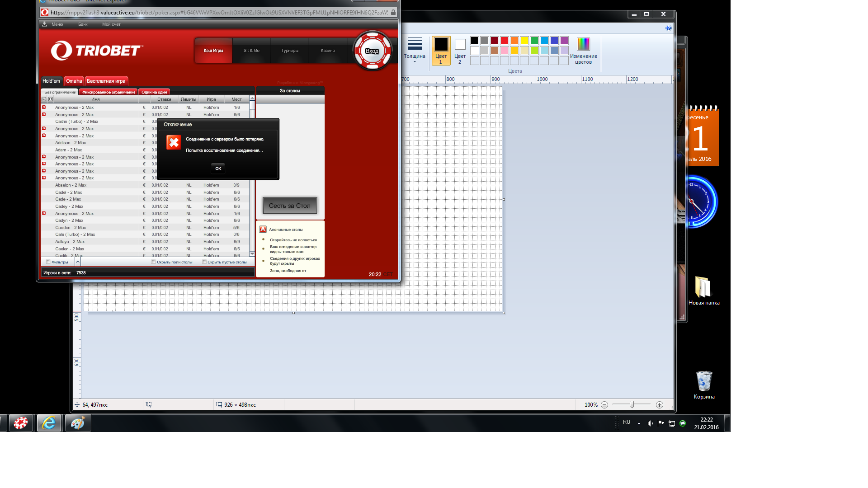Viewport: 868px width, 488px height.
Task: Open the Новая папка folder on the desktop
Action: (x=704, y=291)
